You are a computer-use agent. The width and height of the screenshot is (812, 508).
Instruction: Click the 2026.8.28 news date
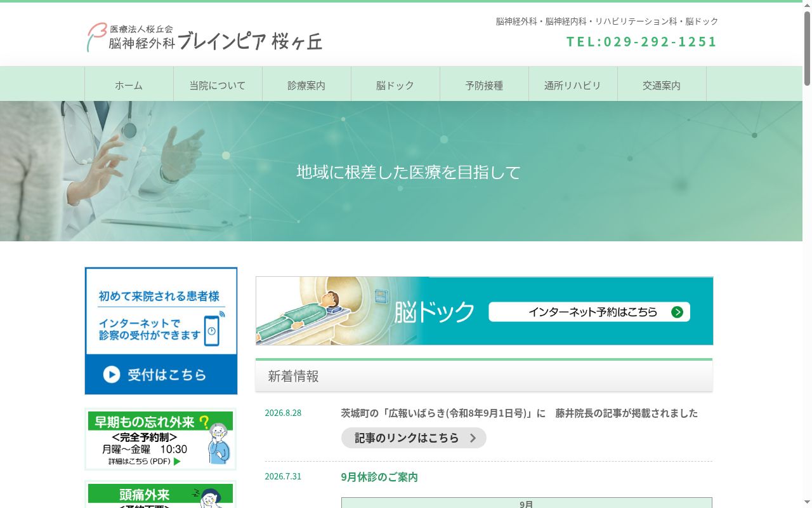pos(283,413)
